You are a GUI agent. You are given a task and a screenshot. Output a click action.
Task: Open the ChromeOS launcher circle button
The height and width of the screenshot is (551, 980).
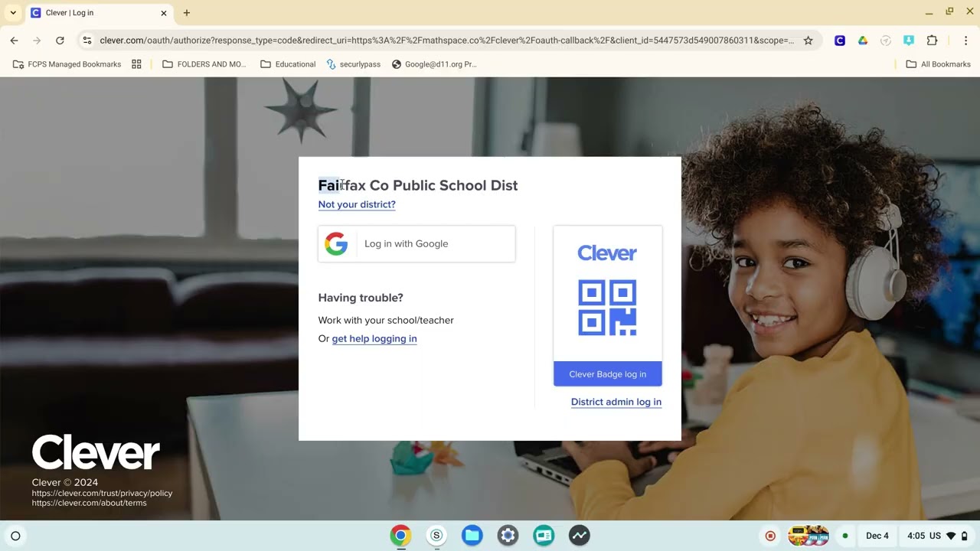click(x=15, y=536)
